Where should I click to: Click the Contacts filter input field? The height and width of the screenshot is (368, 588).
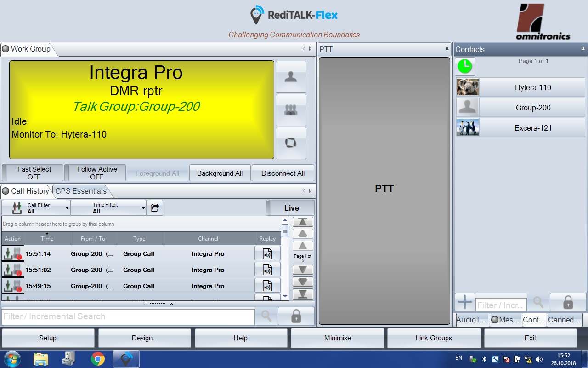click(x=501, y=305)
